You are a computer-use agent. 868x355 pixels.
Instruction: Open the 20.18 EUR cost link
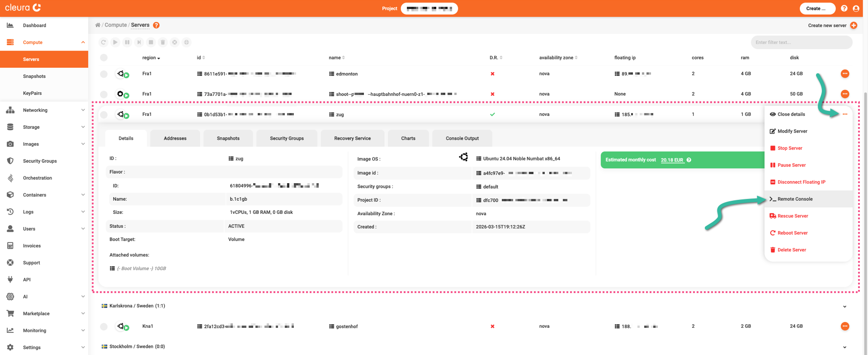(672, 160)
